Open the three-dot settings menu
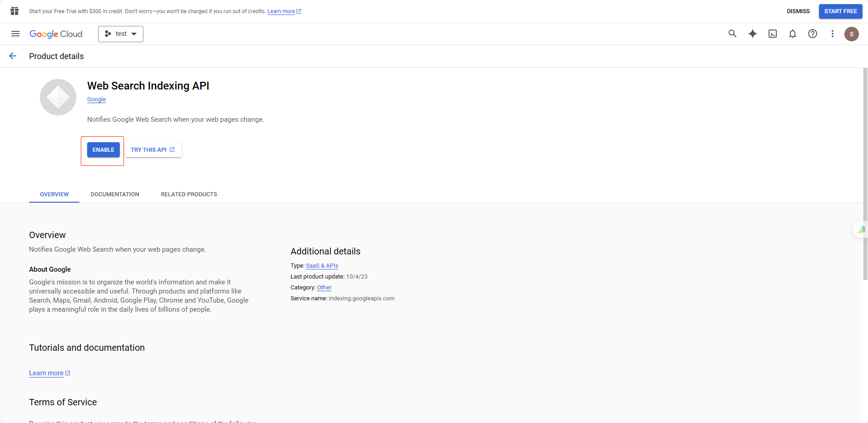The width and height of the screenshot is (868, 423). click(833, 34)
